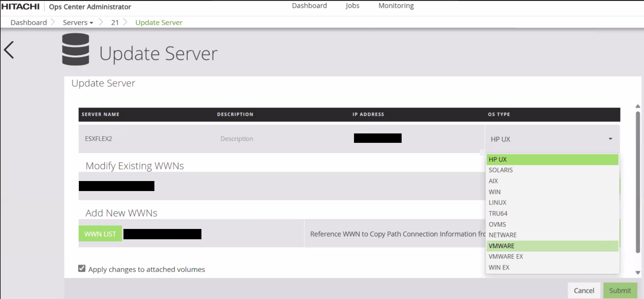Click the back arrow icon
The image size is (644, 299).
click(9, 50)
